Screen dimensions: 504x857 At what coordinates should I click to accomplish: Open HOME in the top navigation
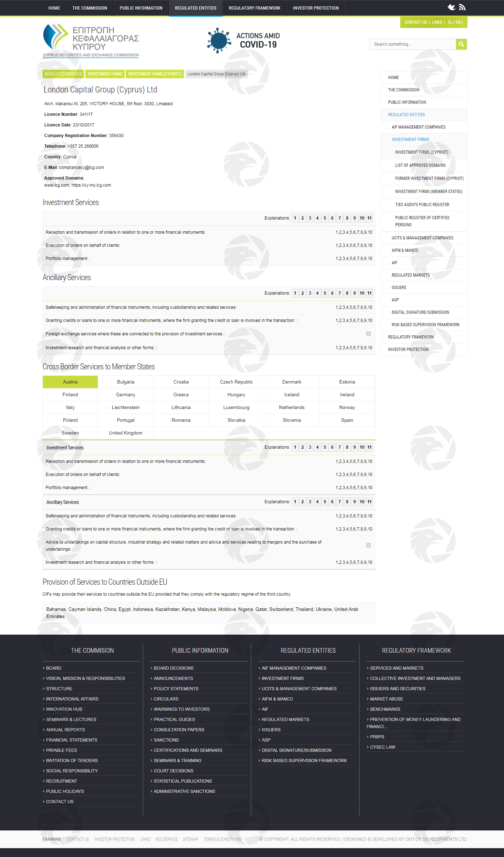54,8
